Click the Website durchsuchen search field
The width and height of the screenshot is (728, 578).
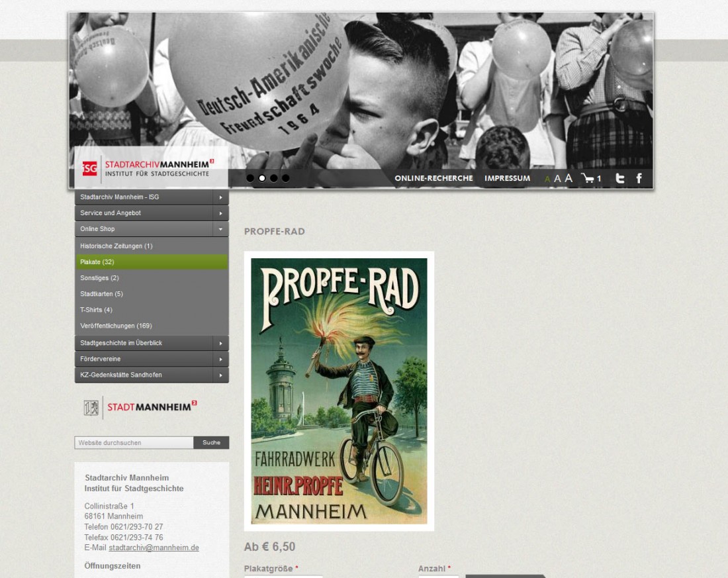click(x=134, y=443)
